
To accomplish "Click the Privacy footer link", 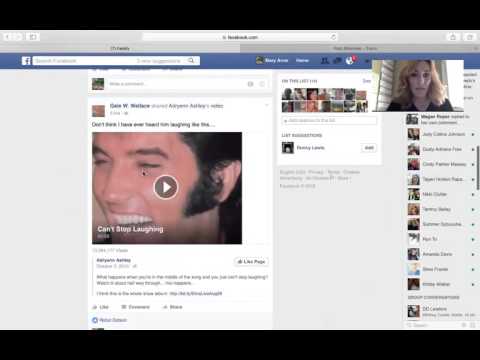I will [316, 172].
